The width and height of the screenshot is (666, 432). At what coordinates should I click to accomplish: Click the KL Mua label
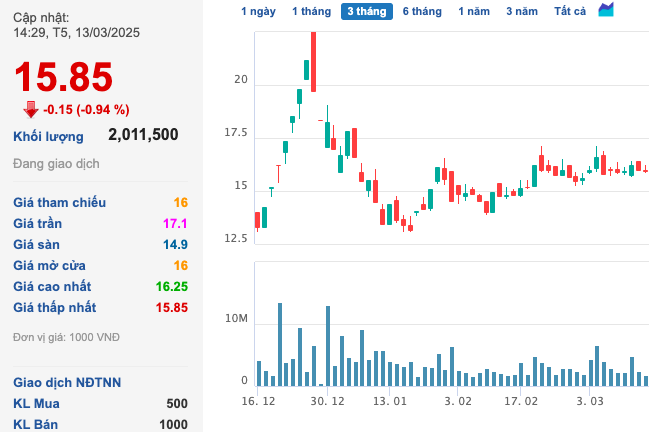pyautogui.click(x=36, y=403)
